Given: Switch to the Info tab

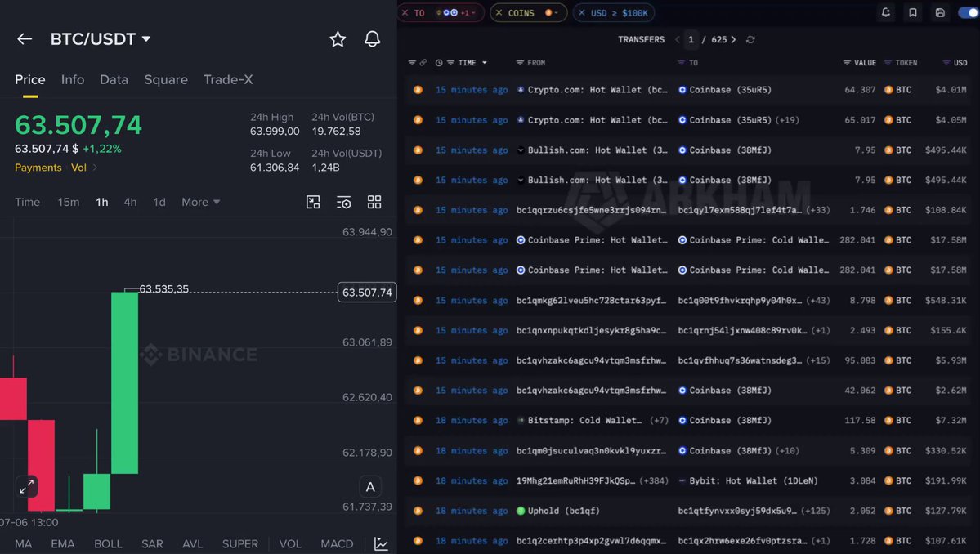Looking at the screenshot, I should pyautogui.click(x=73, y=80).
